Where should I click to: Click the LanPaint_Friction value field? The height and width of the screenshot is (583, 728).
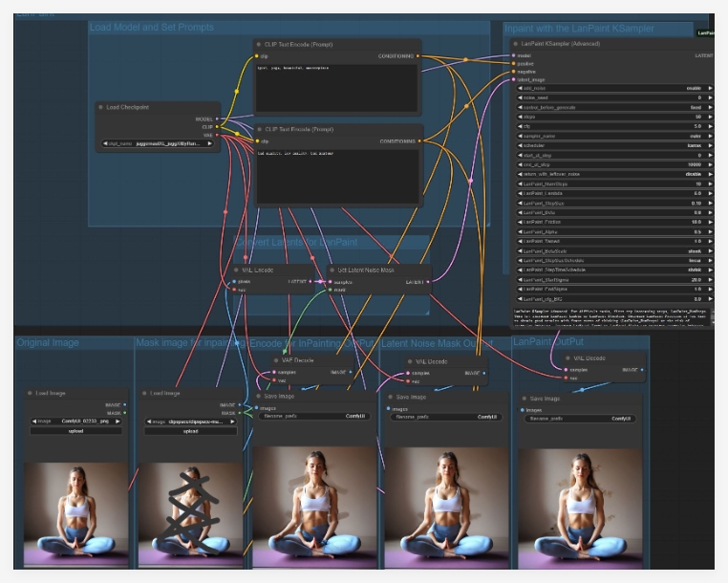[611, 222]
